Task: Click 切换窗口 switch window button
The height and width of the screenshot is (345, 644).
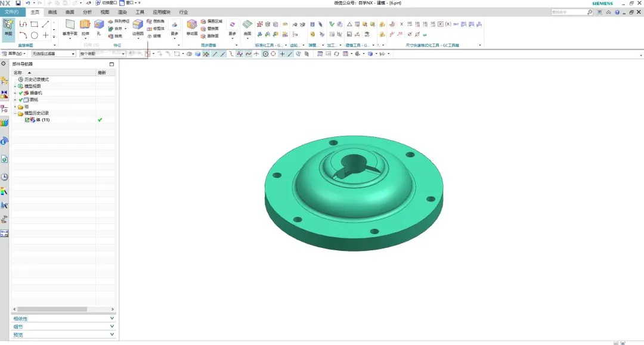Action: click(106, 3)
